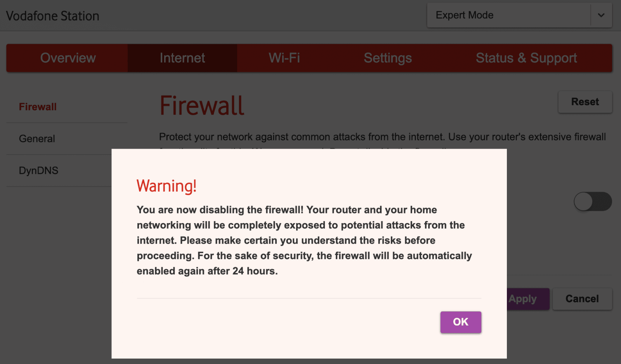This screenshot has width=621, height=364.
Task: Switch to the Overview tab
Action: tap(68, 58)
